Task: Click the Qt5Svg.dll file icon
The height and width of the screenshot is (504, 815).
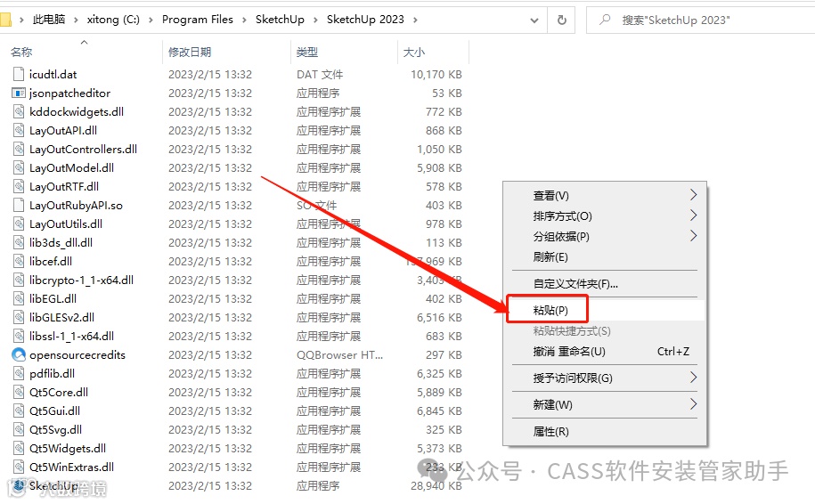Action: coord(19,430)
